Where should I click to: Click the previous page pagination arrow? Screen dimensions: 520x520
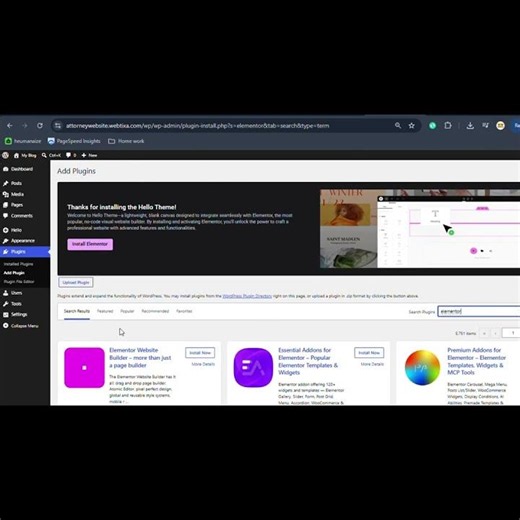[x=495, y=333]
